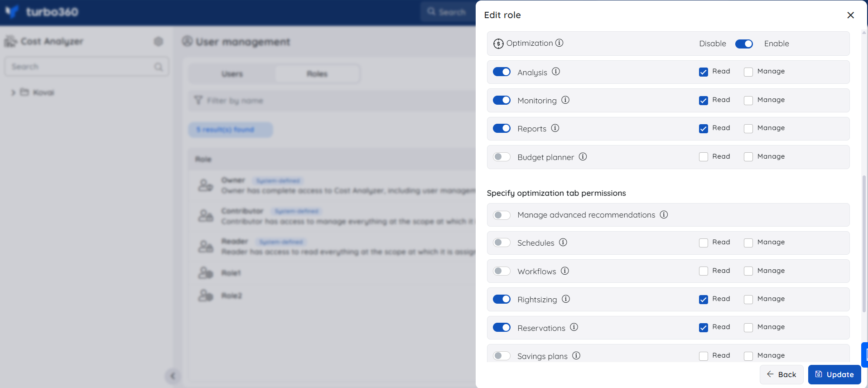Select the Koval tree item
Image resolution: width=868 pixels, height=388 pixels.
click(43, 92)
